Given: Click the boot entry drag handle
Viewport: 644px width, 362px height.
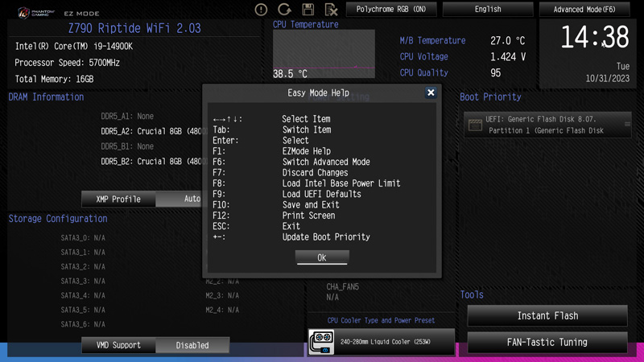Looking at the screenshot, I should click(627, 124).
